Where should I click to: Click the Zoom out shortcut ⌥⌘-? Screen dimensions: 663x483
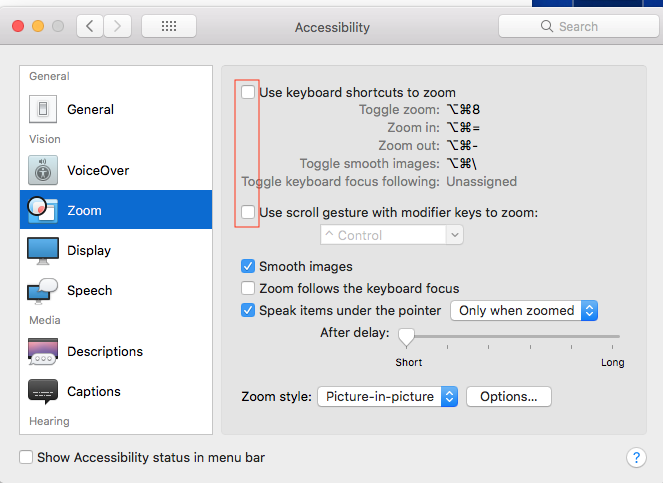pyautogui.click(x=463, y=145)
